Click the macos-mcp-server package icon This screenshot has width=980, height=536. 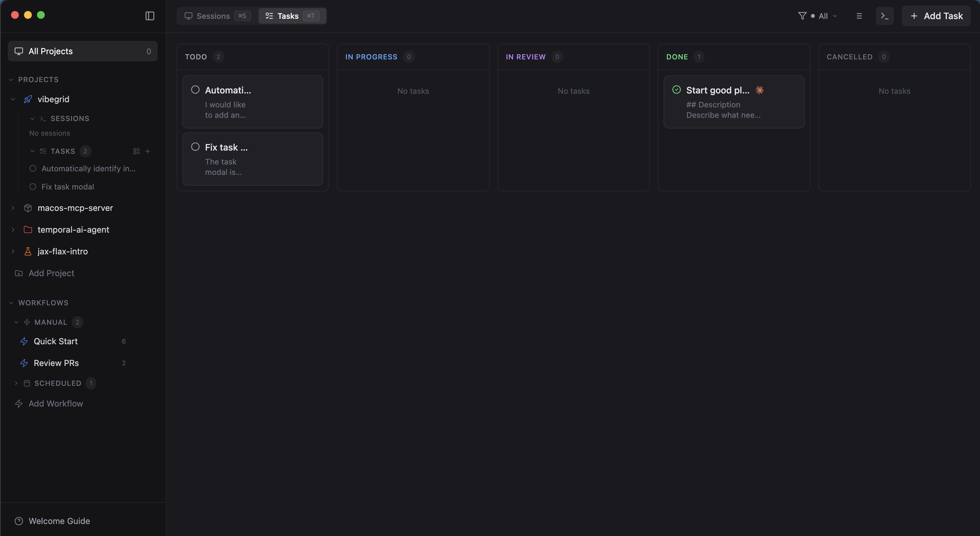coord(28,208)
